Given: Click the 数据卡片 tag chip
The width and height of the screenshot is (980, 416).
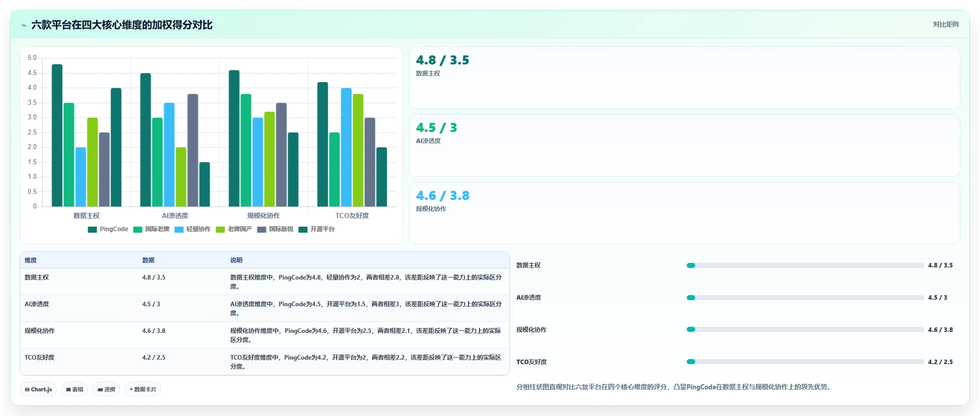Looking at the screenshot, I should [143, 389].
